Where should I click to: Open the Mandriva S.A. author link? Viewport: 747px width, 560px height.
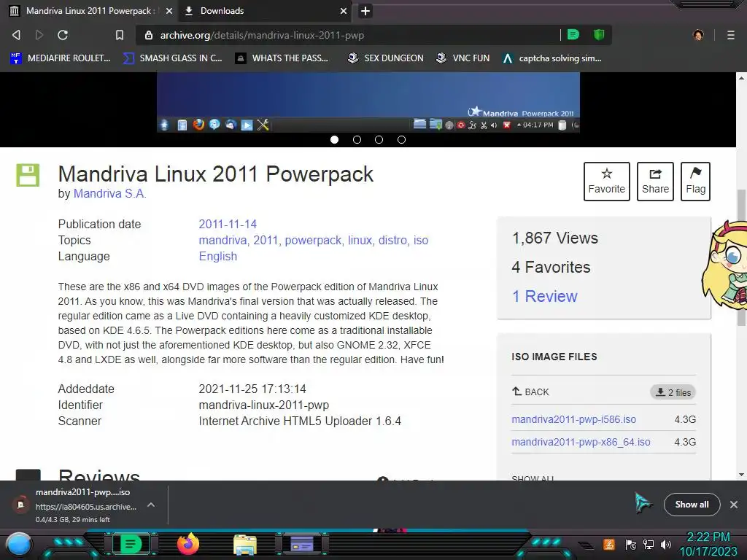(x=109, y=193)
